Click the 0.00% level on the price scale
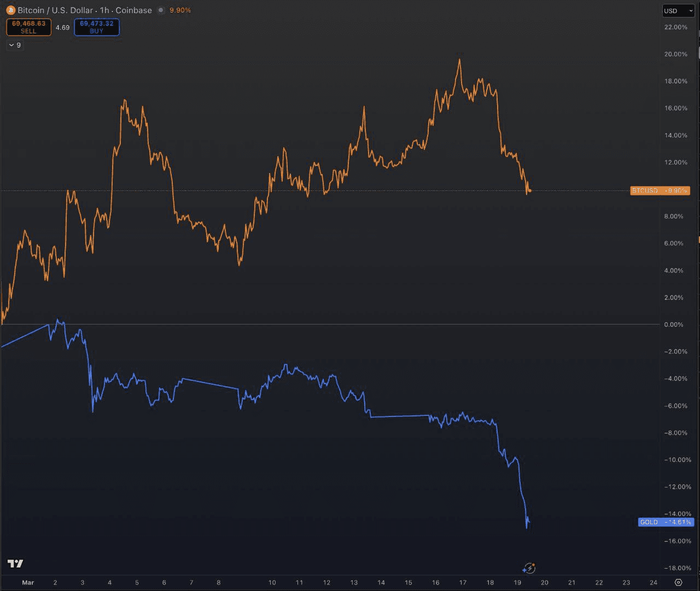This screenshot has width=700, height=591. click(673, 325)
